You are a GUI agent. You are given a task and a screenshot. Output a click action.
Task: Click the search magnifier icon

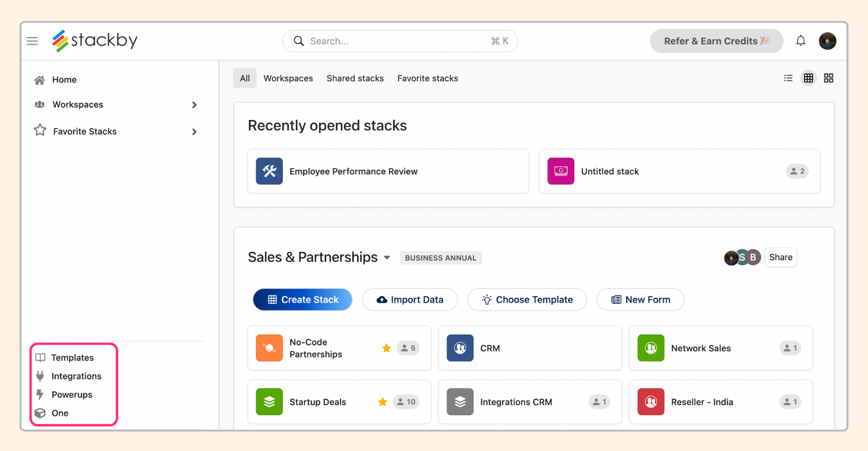click(299, 41)
